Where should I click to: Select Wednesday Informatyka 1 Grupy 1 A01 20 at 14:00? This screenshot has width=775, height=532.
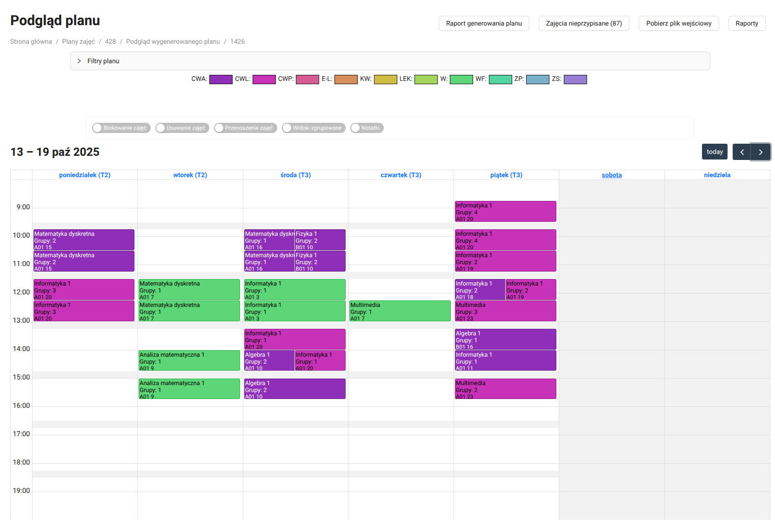(x=320, y=360)
